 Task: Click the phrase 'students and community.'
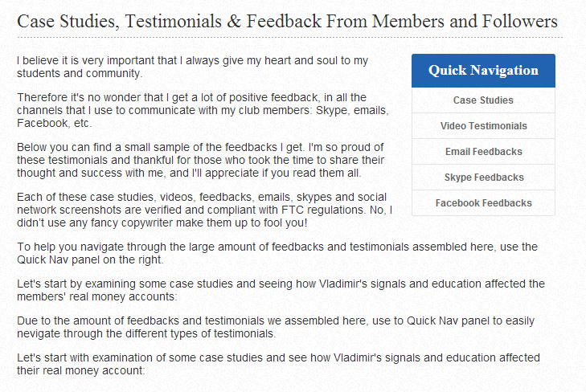(80, 74)
